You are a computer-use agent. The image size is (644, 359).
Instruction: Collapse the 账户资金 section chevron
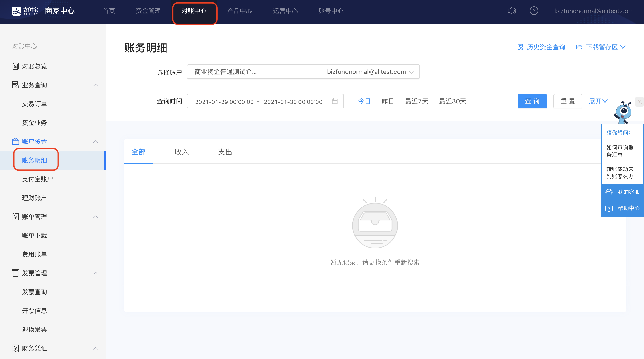[x=95, y=141]
